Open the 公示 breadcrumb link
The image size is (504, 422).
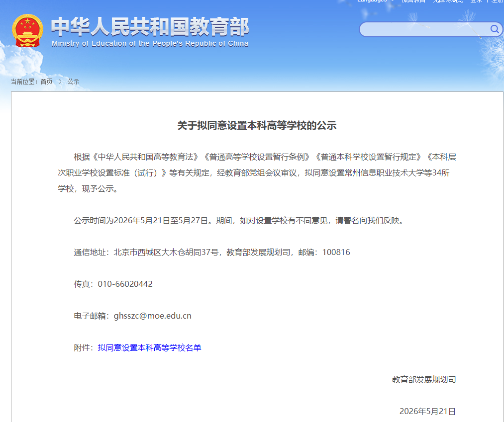click(x=73, y=82)
